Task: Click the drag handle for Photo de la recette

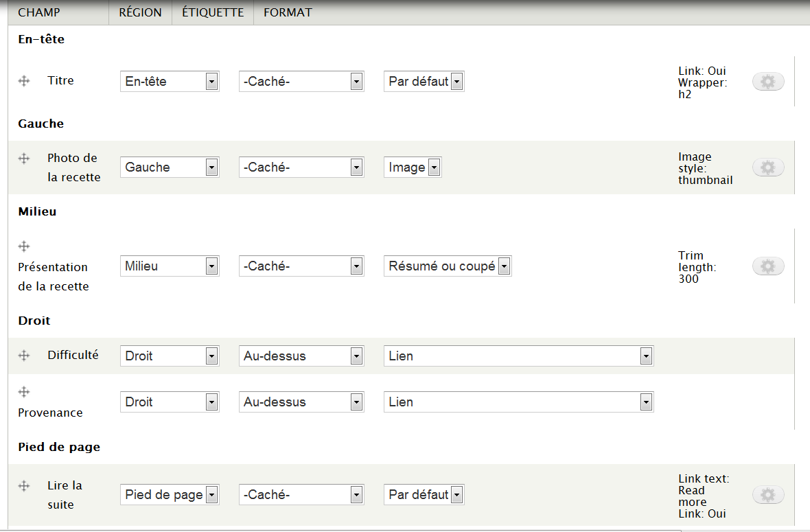Action: click(x=24, y=159)
